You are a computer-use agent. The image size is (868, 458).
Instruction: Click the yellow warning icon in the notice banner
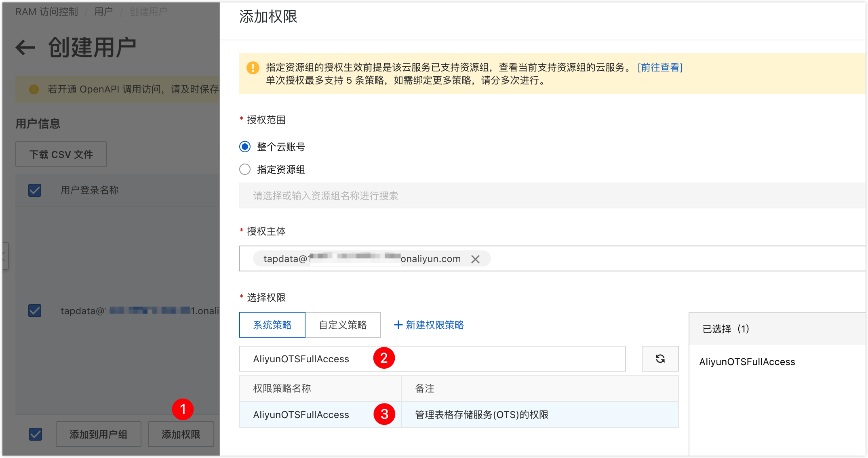coord(253,67)
